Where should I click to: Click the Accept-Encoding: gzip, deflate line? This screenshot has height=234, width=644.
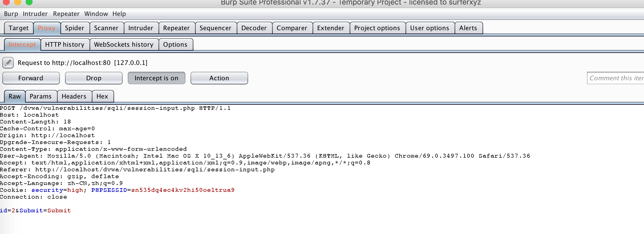pyautogui.click(x=59, y=176)
